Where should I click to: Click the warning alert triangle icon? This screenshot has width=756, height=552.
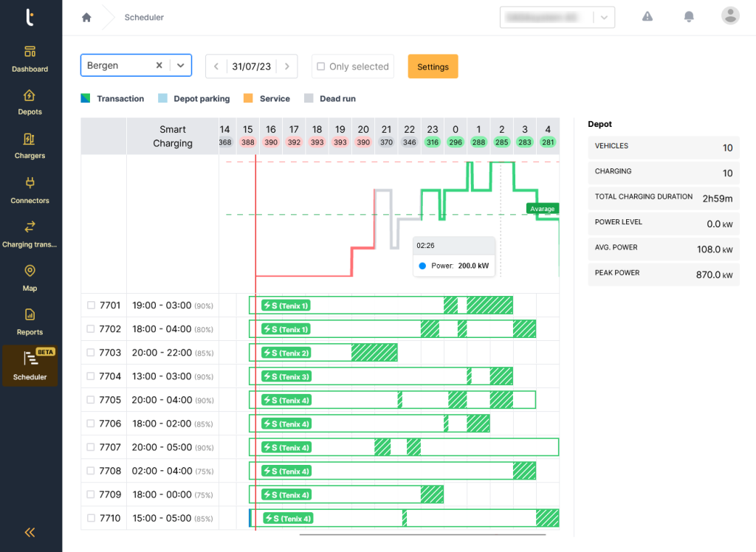tap(647, 16)
